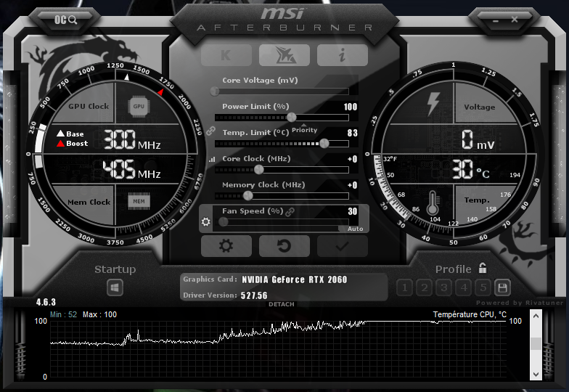Click the Max : 100 graph value
569x392 pixels.
(x=100, y=314)
